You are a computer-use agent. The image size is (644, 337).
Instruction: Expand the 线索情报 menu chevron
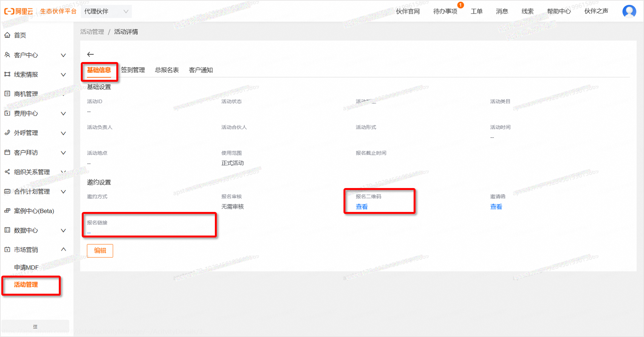click(63, 75)
